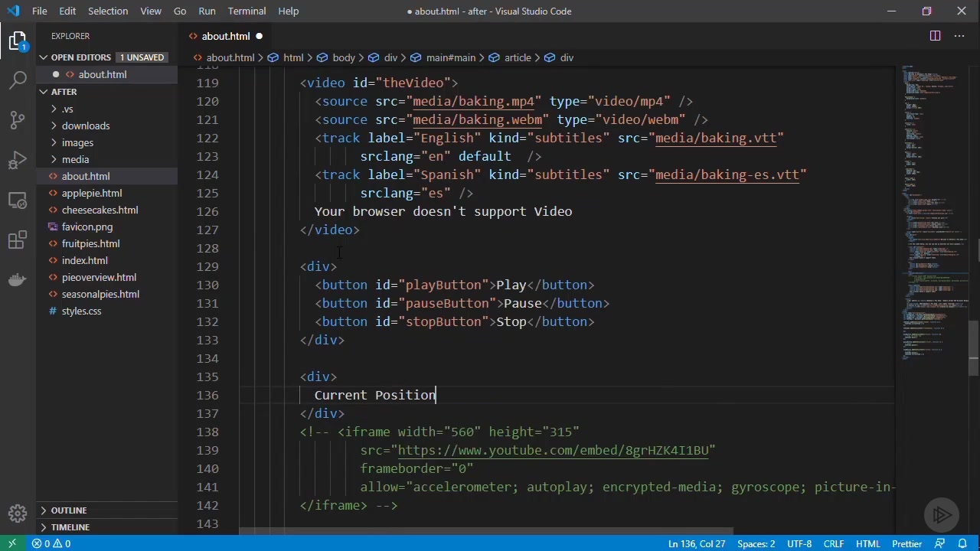980x551 pixels.
Task: Open the Extensions view
Action: point(18,240)
